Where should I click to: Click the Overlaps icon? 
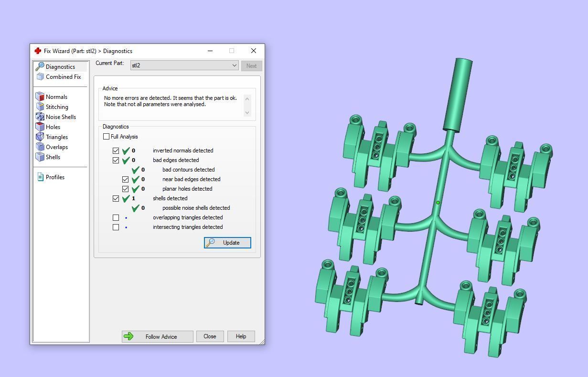pos(40,147)
